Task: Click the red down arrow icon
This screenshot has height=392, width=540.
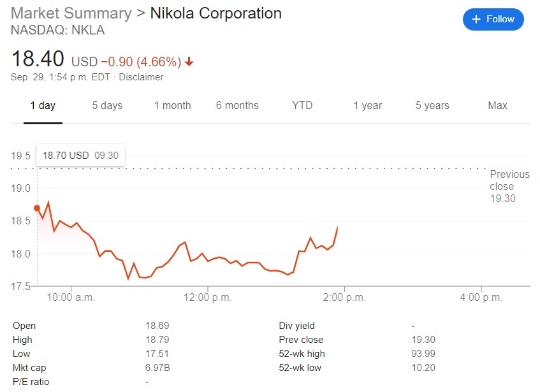Action: pyautogui.click(x=189, y=62)
